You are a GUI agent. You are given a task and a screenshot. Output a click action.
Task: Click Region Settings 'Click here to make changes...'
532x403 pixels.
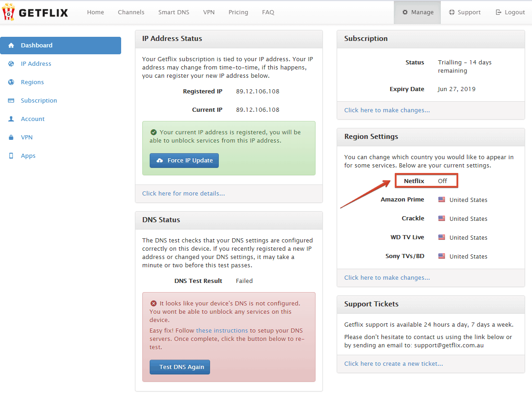[x=387, y=277]
